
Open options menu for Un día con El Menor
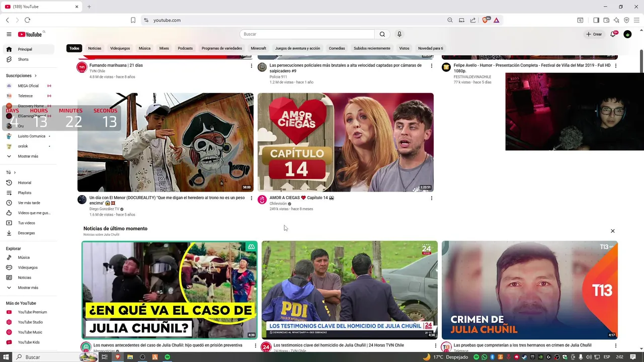(252, 198)
